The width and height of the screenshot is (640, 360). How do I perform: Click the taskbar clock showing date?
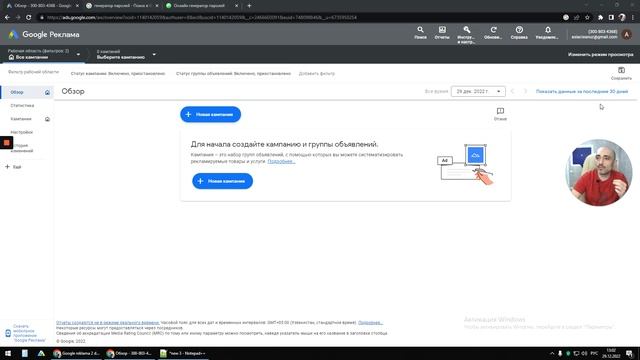click(611, 353)
